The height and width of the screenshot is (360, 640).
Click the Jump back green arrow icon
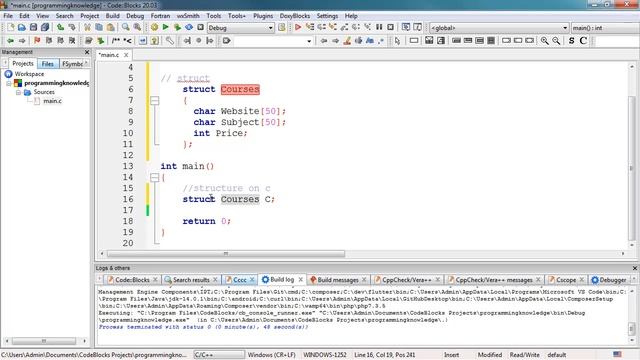coord(11,40)
